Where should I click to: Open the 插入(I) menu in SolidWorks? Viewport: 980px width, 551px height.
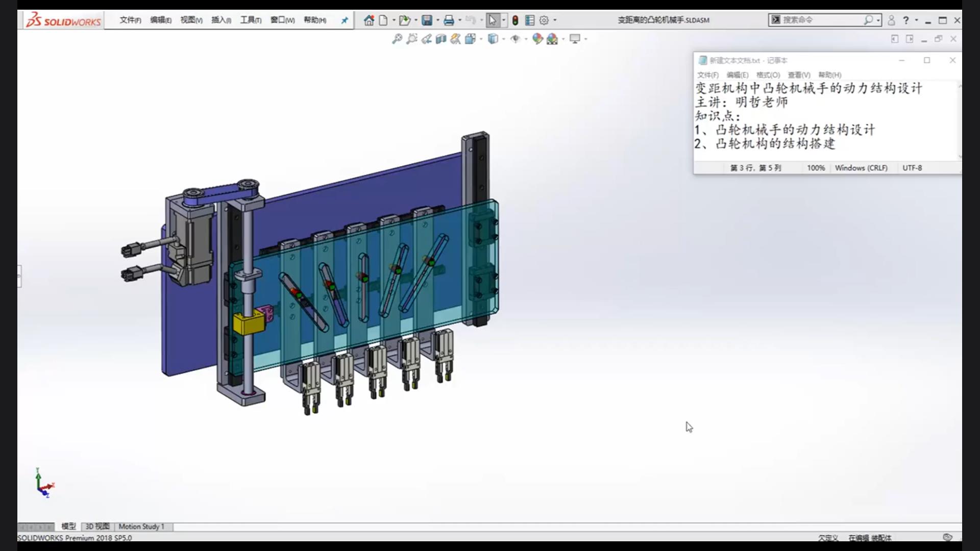coord(221,20)
